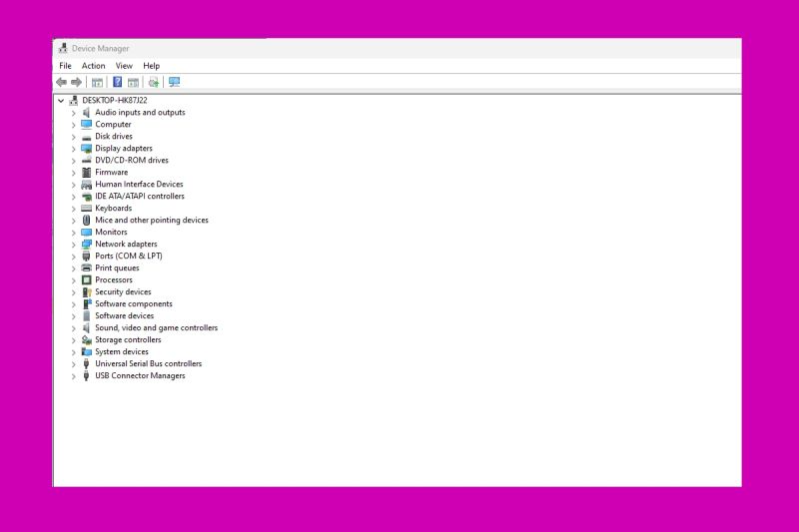
Task: Select the Security devices label
Action: pos(123,291)
